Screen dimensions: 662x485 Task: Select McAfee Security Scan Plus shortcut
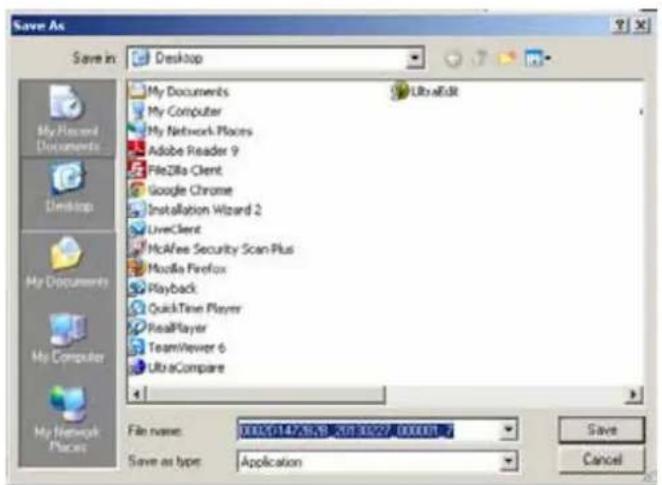[212, 249]
